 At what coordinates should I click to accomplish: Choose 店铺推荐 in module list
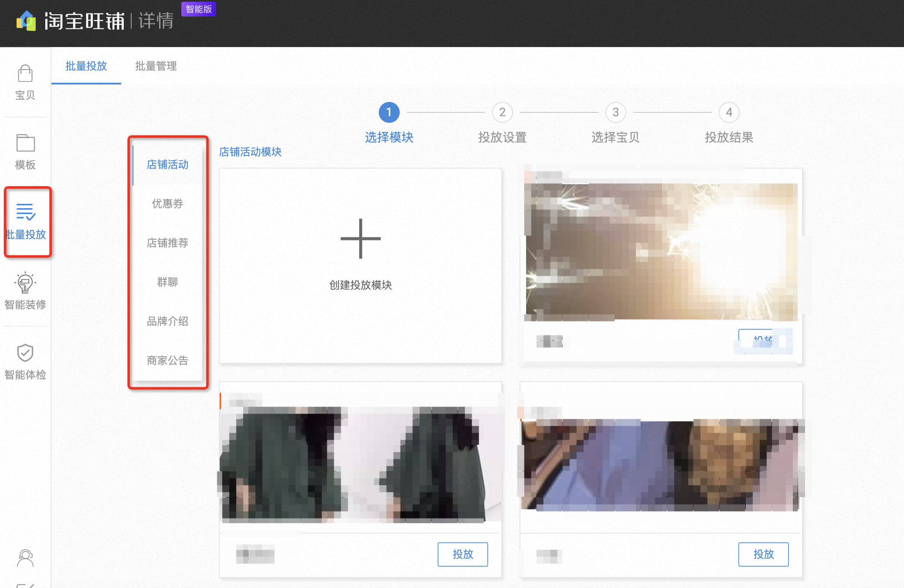(167, 243)
